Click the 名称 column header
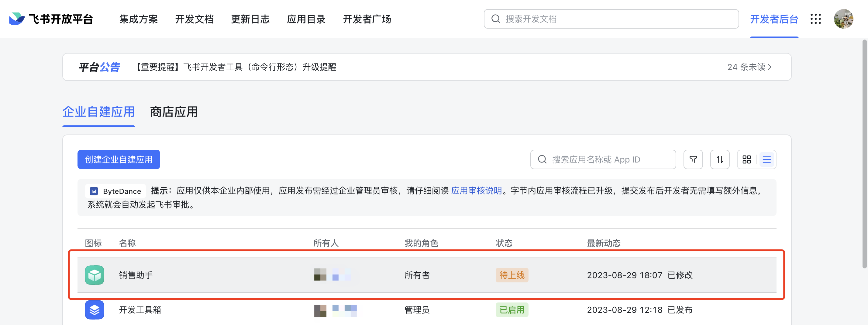The image size is (868, 325). tap(127, 243)
